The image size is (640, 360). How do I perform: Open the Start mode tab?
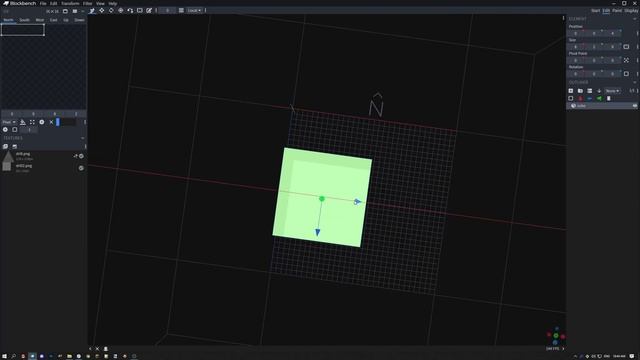(596, 11)
